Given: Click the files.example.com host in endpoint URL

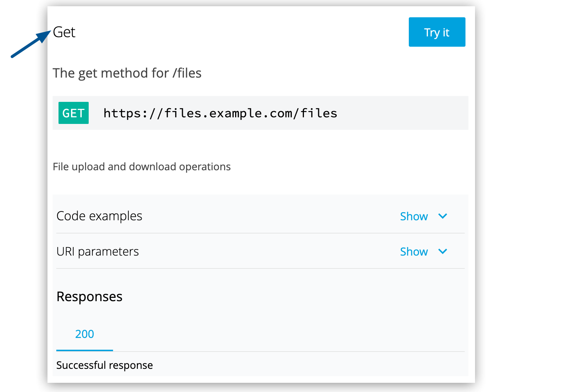Looking at the screenshot, I should pyautogui.click(x=228, y=113).
